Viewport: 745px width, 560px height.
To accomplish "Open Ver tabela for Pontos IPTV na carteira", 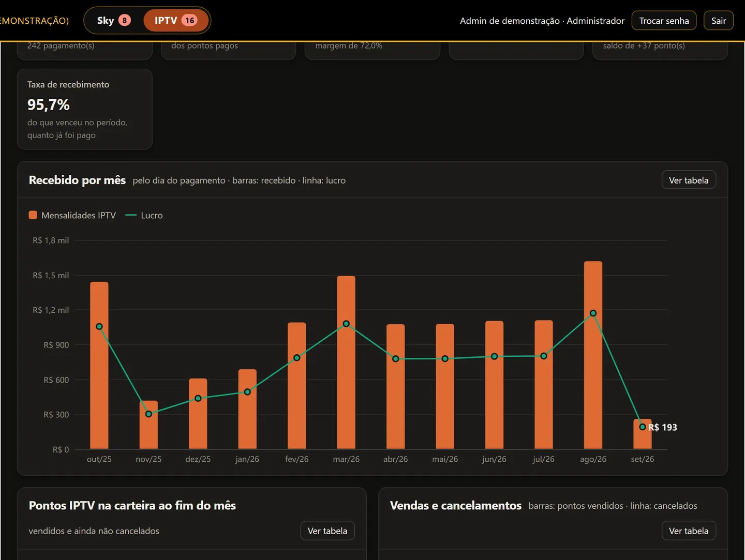I will tap(327, 531).
